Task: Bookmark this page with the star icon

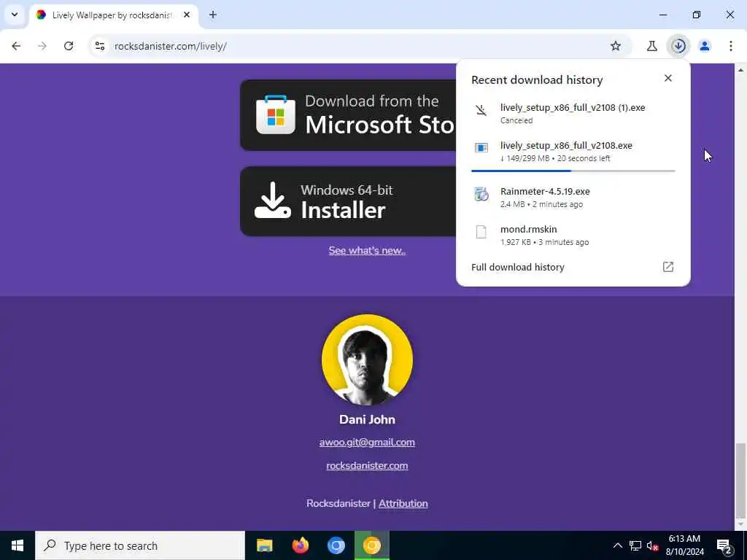Action: pyautogui.click(x=616, y=46)
